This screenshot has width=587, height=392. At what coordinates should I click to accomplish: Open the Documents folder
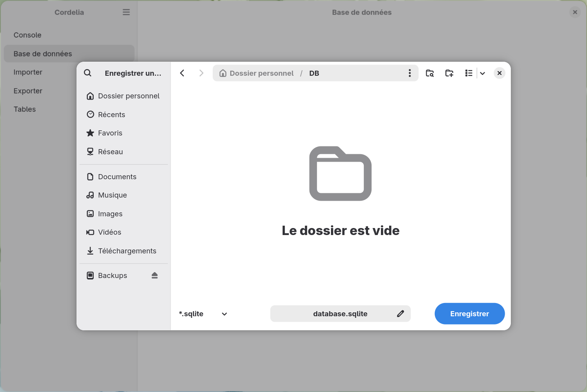pos(124,177)
